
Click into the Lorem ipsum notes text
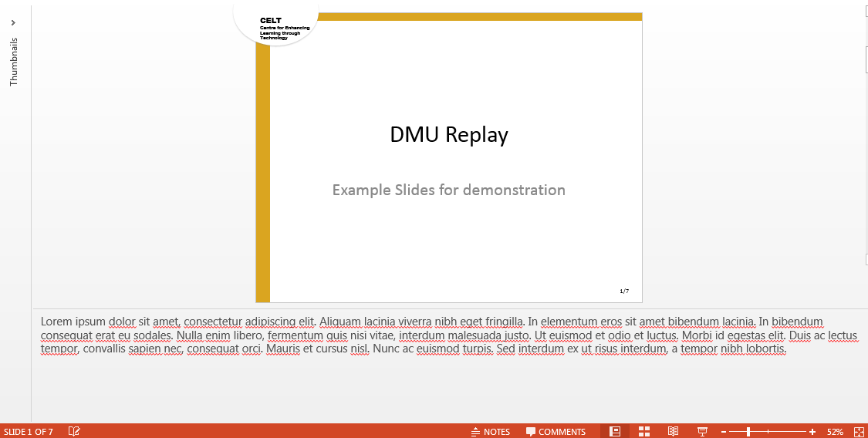(448, 335)
